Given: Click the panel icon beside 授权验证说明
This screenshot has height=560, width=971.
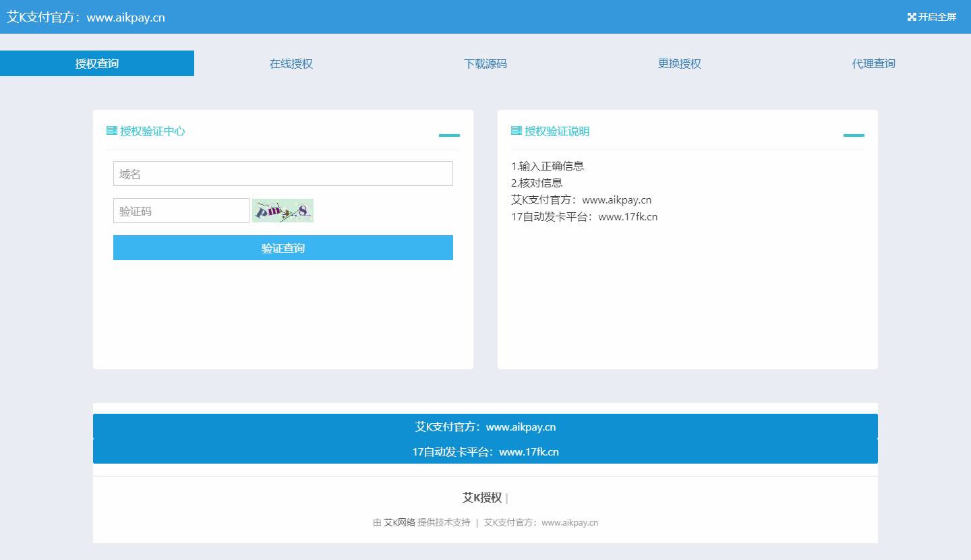Looking at the screenshot, I should [x=517, y=130].
